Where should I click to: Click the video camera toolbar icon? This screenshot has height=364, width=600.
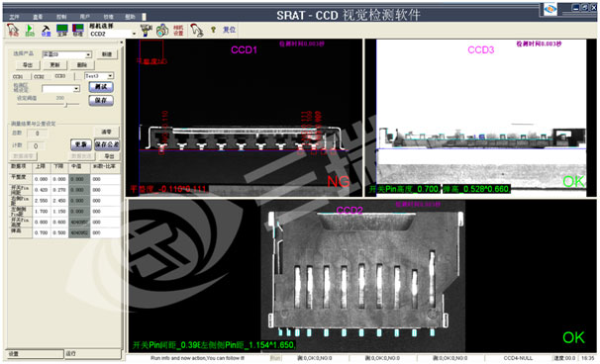click(146, 30)
